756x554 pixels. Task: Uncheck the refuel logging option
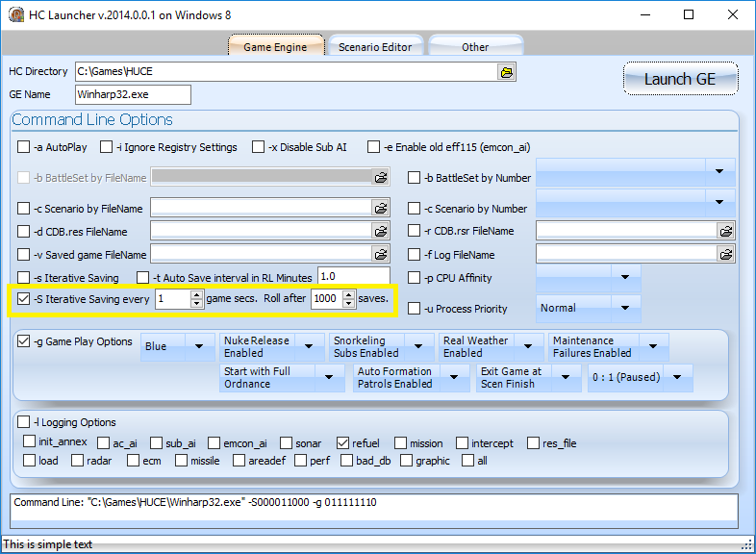[342, 443]
